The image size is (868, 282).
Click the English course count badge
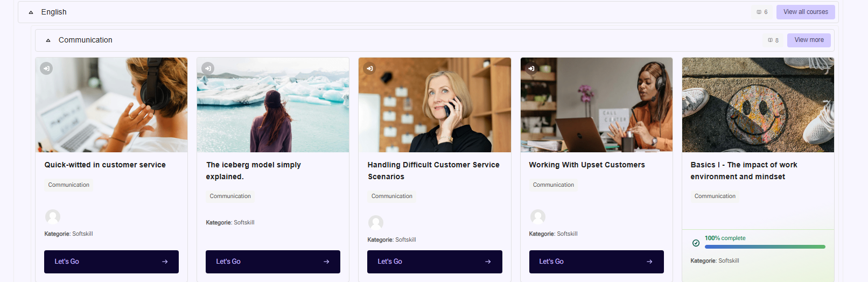[762, 12]
